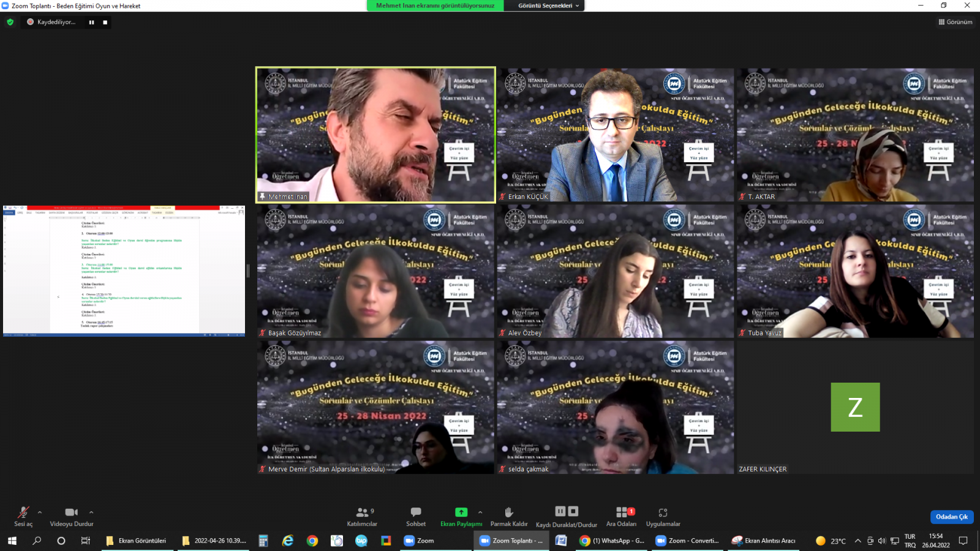Click the panel resize handle beside shared screen
980x551 pixels.
tap(248, 271)
